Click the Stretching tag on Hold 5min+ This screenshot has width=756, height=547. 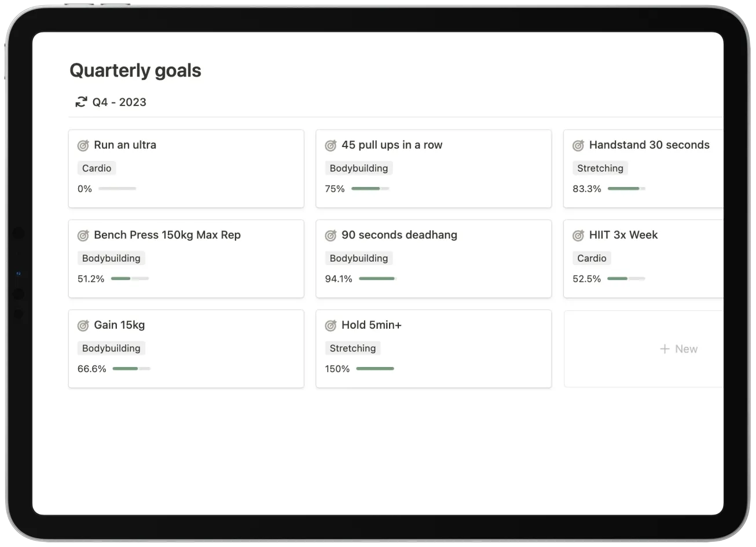point(353,348)
